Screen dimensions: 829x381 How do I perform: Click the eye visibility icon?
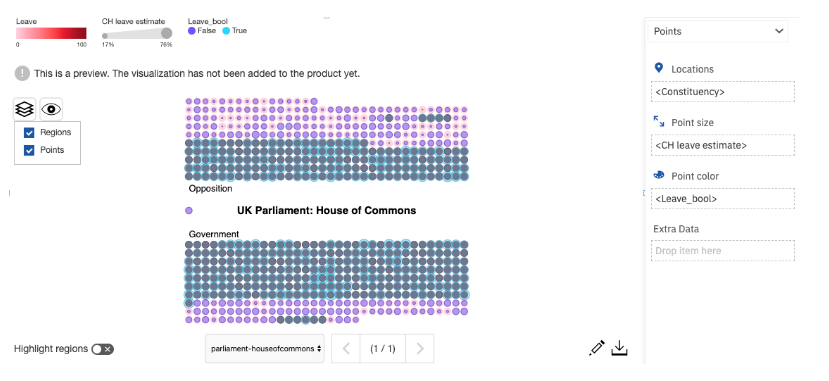(51, 109)
